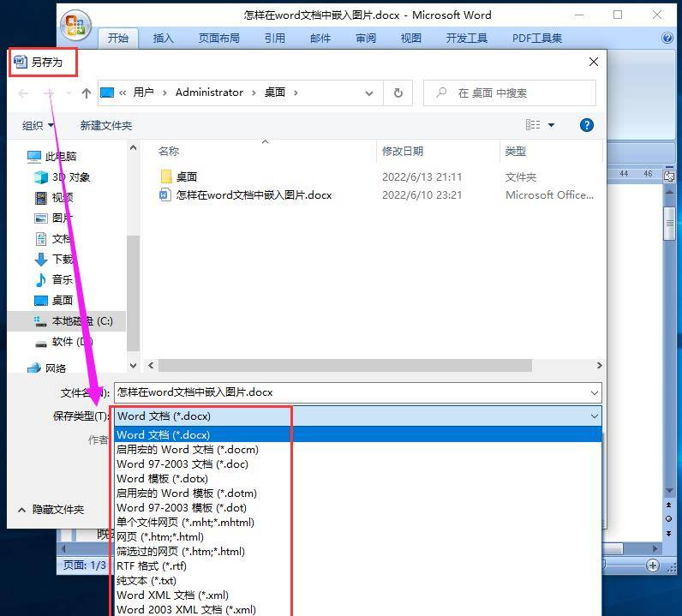The image size is (682, 616).
Task: Close the Save As dialog
Action: pos(593,62)
